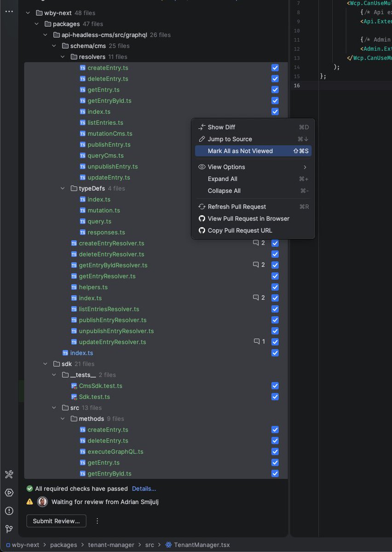This screenshot has height=552, width=392.
Task: Click the GitHub icon beside View Pull Request in Browser
Action: (x=202, y=218)
